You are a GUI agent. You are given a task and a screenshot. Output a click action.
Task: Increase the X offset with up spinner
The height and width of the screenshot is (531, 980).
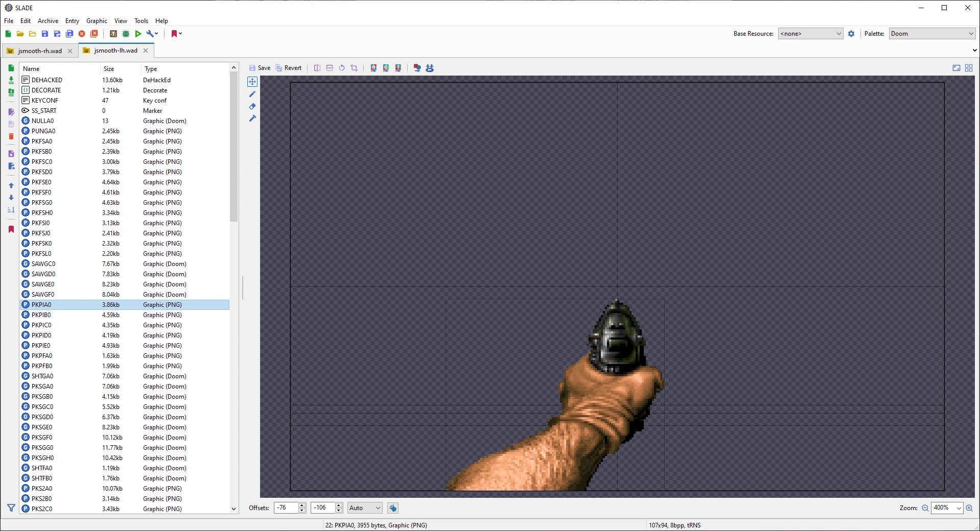click(302, 505)
